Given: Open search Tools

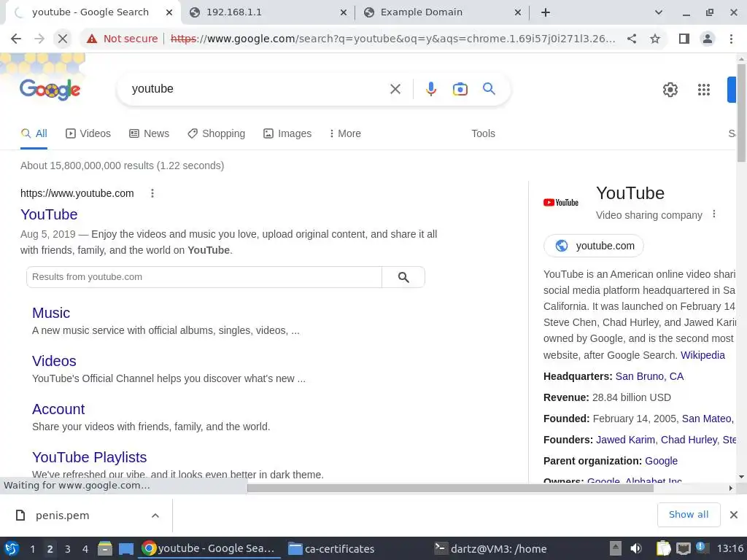Looking at the screenshot, I should coord(483,134).
